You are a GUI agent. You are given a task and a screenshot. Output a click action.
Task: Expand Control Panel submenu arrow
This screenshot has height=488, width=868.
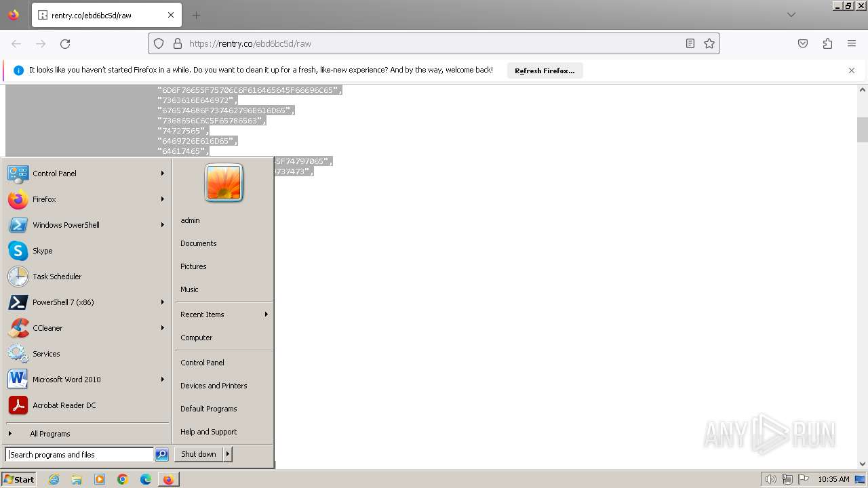pyautogui.click(x=162, y=174)
